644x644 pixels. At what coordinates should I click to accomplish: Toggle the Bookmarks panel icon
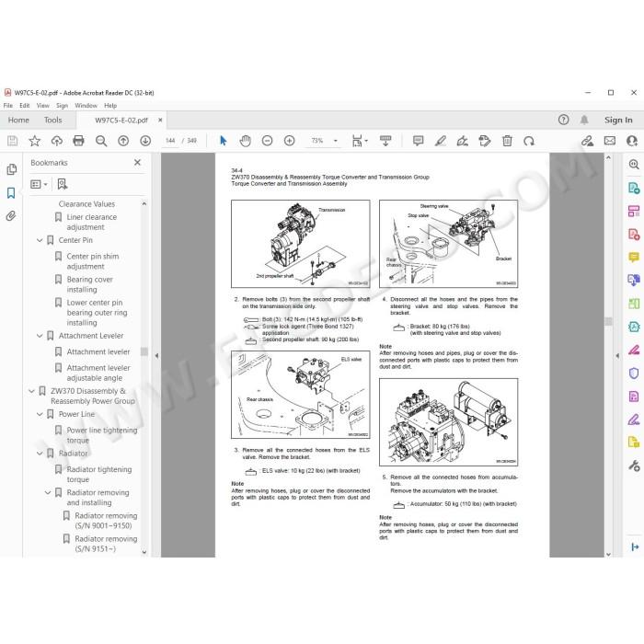[11, 192]
